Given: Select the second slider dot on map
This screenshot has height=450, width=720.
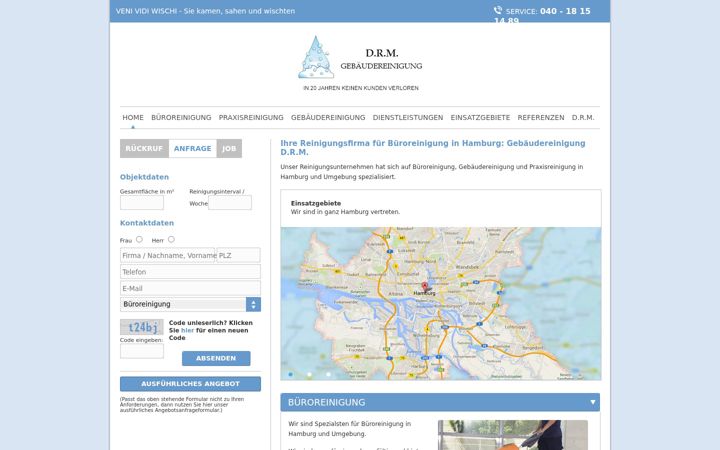Looking at the screenshot, I should coord(309,375).
